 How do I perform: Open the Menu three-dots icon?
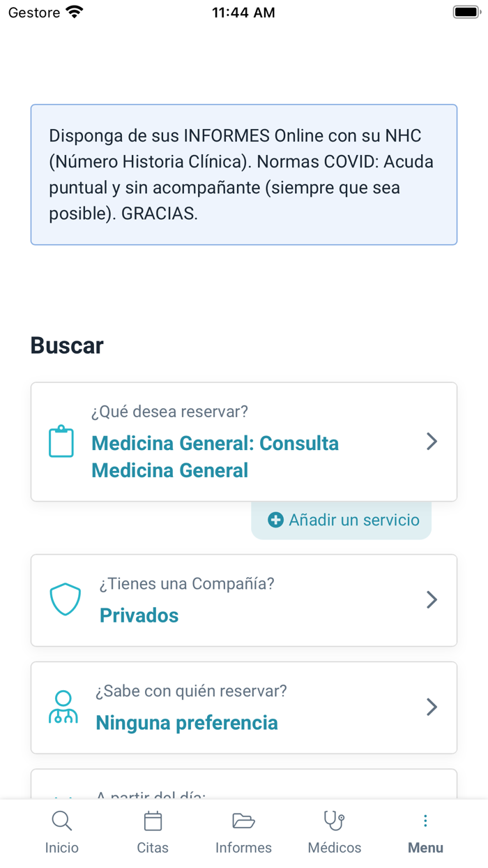(425, 821)
